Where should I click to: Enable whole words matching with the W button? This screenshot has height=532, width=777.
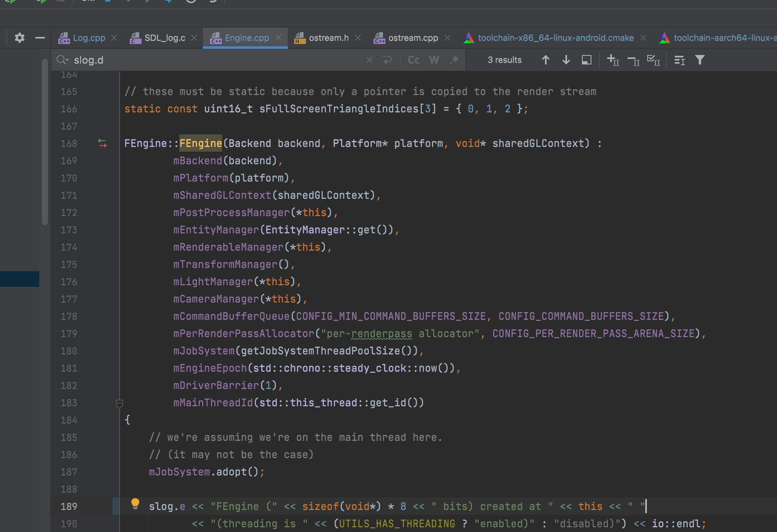pos(434,60)
